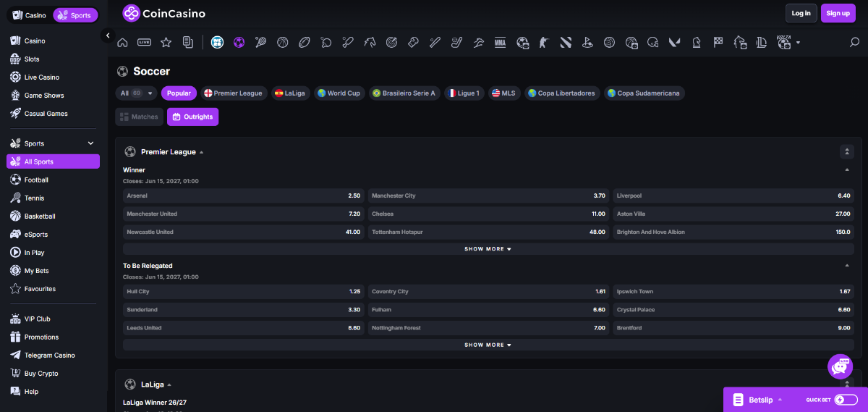Viewport: 868px width, 412px height.
Task: Toggle the Quick Bet switch
Action: [x=846, y=400]
